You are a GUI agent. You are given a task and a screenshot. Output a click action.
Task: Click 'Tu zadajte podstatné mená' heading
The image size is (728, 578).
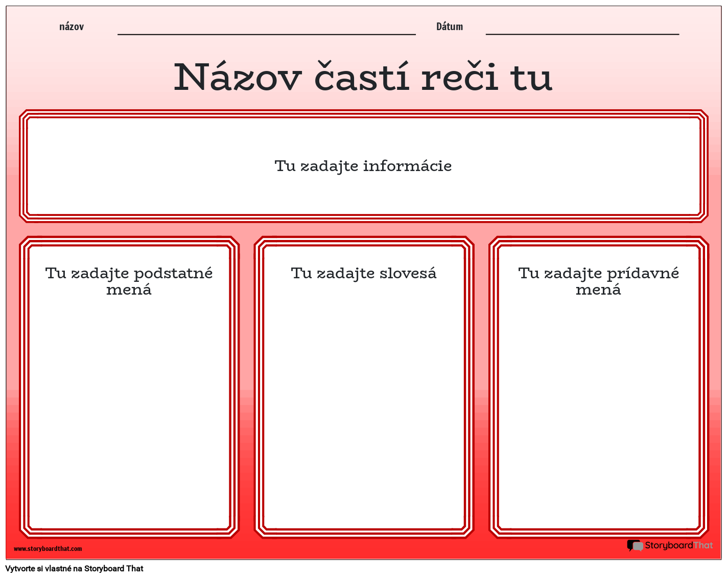point(129,281)
